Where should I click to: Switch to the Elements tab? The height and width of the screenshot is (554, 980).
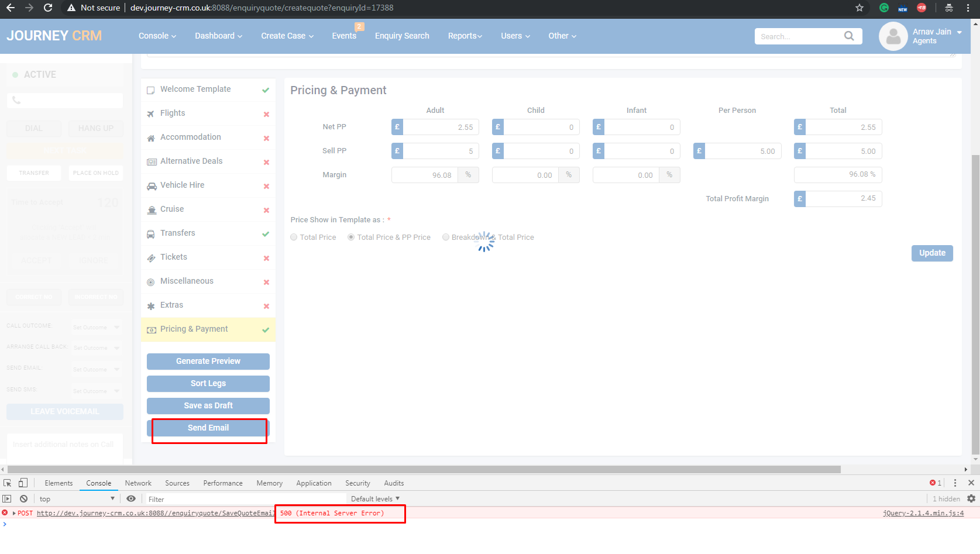coord(59,483)
